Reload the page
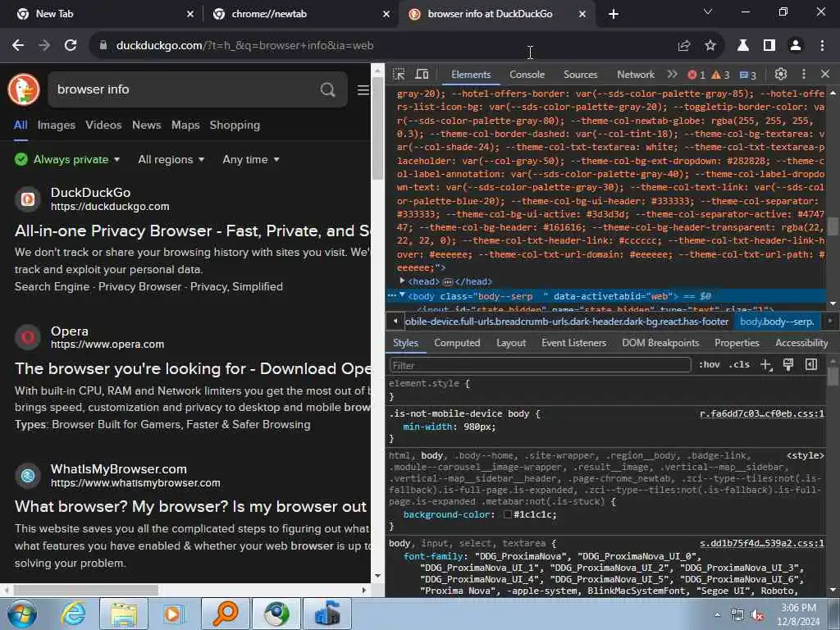Viewport: 840px width, 630px height. [x=71, y=46]
